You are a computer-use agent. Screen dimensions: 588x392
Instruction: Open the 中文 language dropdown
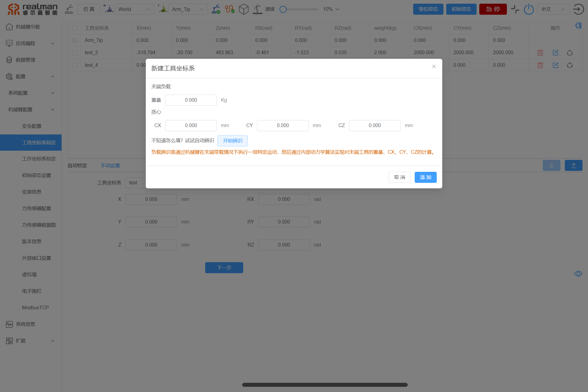point(553,9)
